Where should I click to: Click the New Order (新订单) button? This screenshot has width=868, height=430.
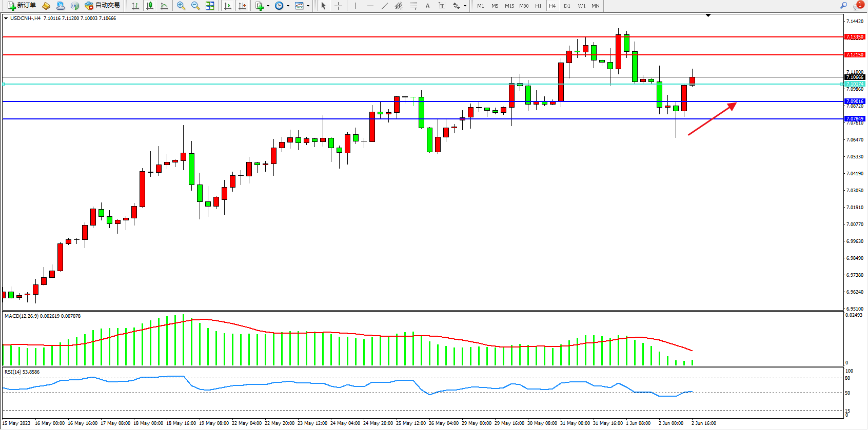point(22,6)
